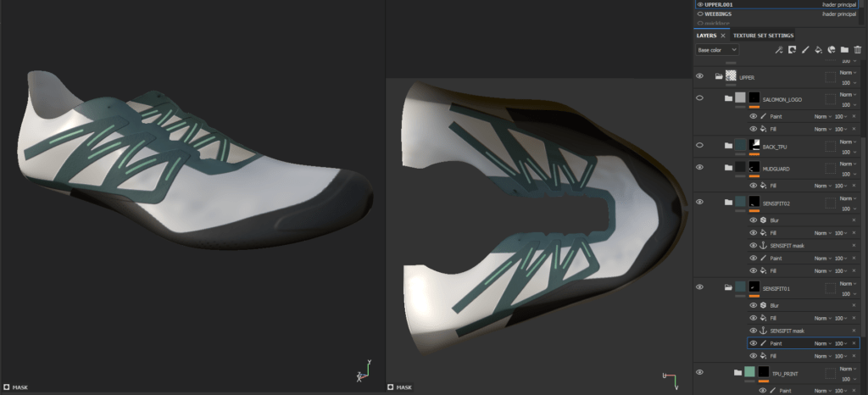Click the anchor icon under SENSIFIT01
This screenshot has height=395, width=868.
[x=763, y=331]
